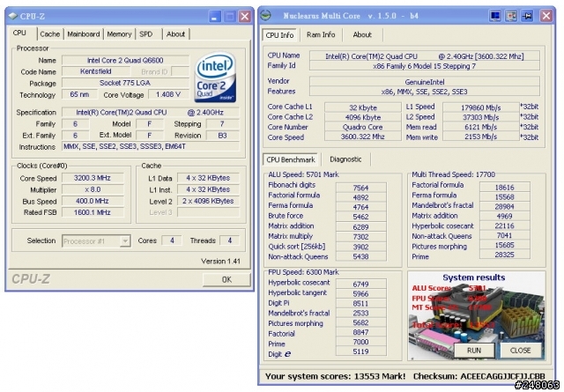Click the Bus Speed value 400.0 MHz
This screenshot has width=564, height=392.
tap(93, 201)
